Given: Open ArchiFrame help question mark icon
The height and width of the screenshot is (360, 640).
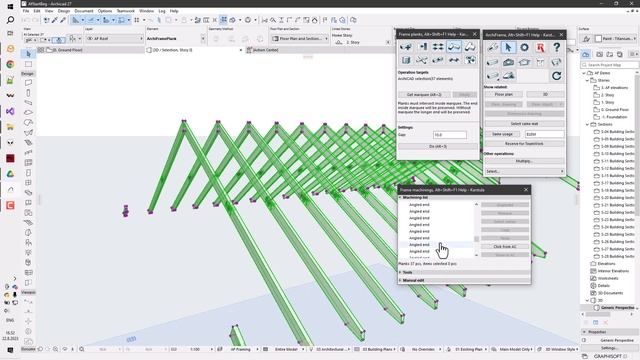Looking at the screenshot, I should click(x=556, y=47).
